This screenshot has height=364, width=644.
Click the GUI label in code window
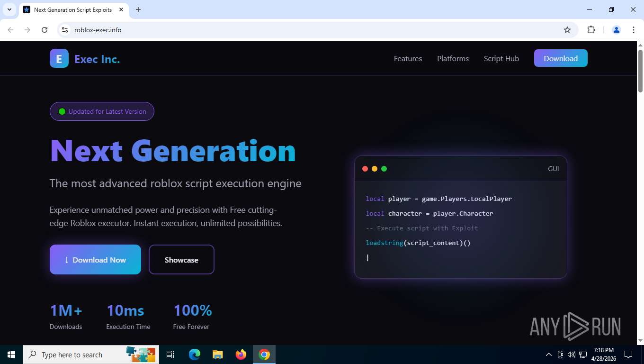tap(554, 169)
